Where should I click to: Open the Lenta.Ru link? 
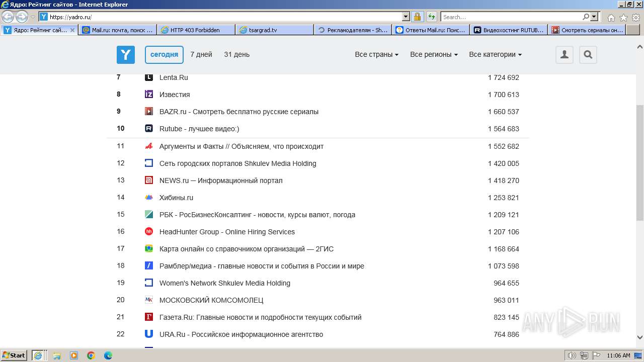pyautogui.click(x=174, y=77)
